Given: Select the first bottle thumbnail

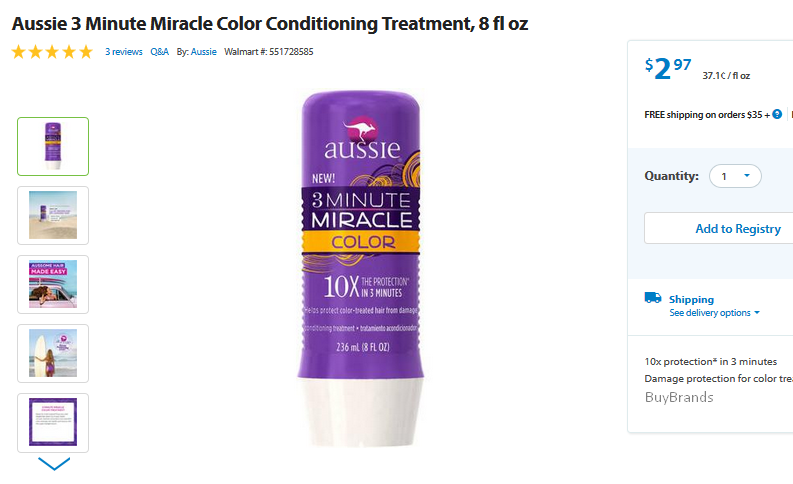Looking at the screenshot, I should 53,147.
